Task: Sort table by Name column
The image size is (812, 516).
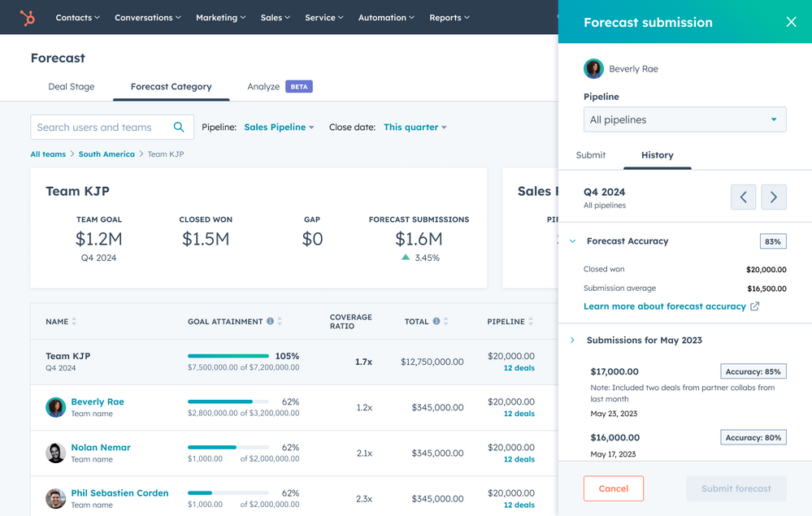Action: 74,322
